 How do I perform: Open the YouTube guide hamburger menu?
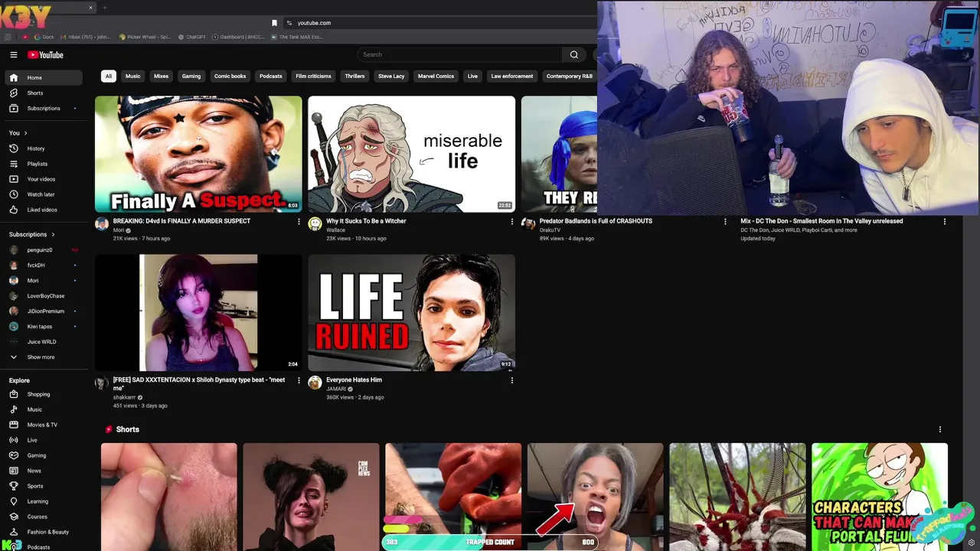coord(13,54)
